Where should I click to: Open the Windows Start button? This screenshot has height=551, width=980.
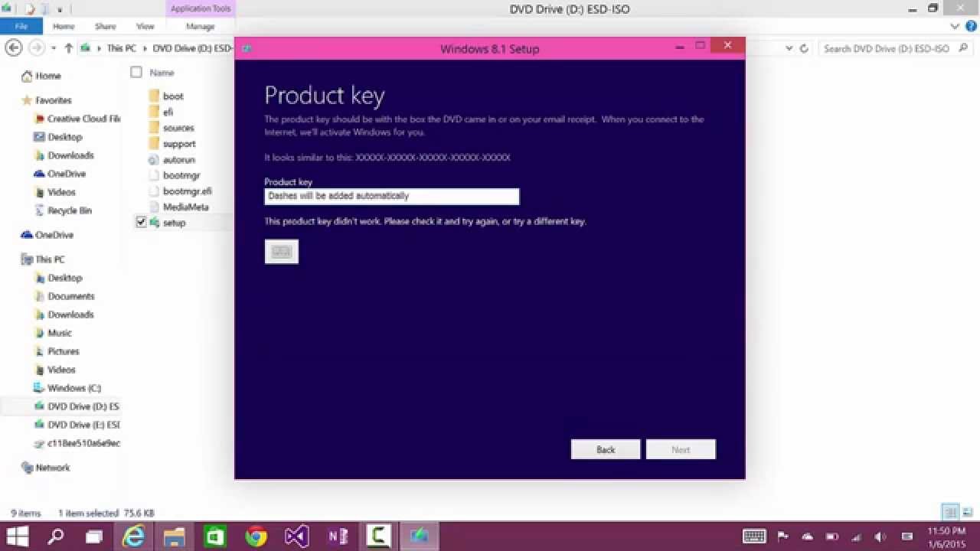(x=18, y=536)
